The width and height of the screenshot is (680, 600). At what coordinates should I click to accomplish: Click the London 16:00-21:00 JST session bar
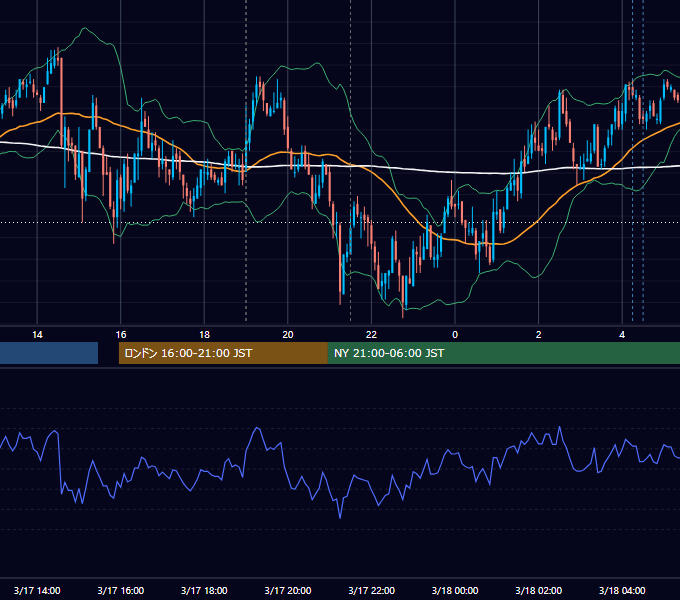pyautogui.click(x=223, y=353)
